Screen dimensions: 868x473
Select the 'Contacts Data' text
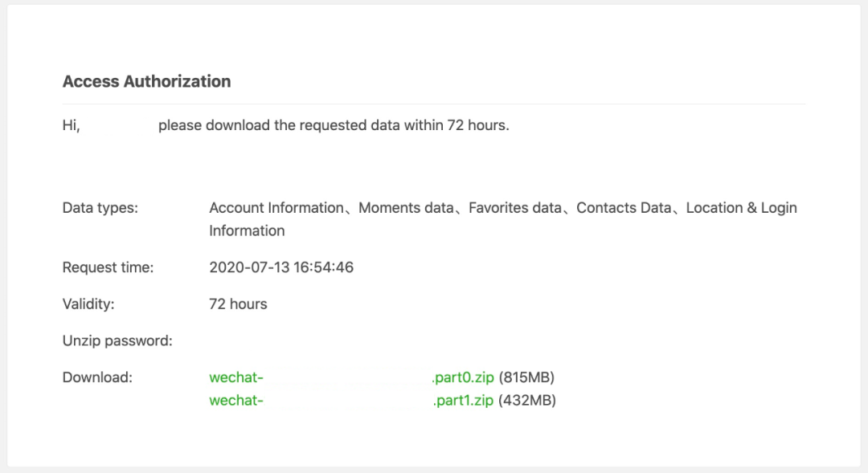(x=624, y=208)
